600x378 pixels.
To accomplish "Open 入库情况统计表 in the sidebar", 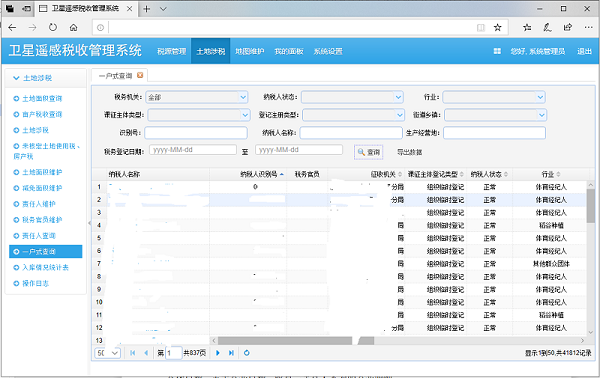I will pyautogui.click(x=45, y=267).
